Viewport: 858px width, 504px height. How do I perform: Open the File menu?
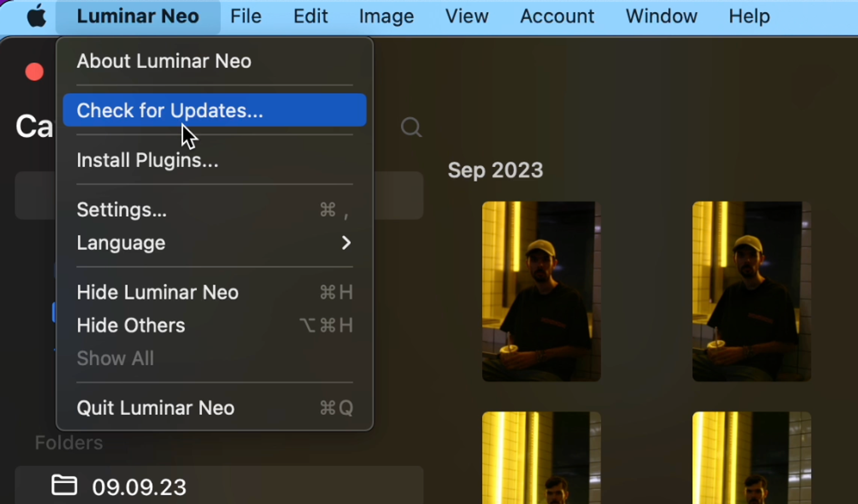(x=245, y=16)
